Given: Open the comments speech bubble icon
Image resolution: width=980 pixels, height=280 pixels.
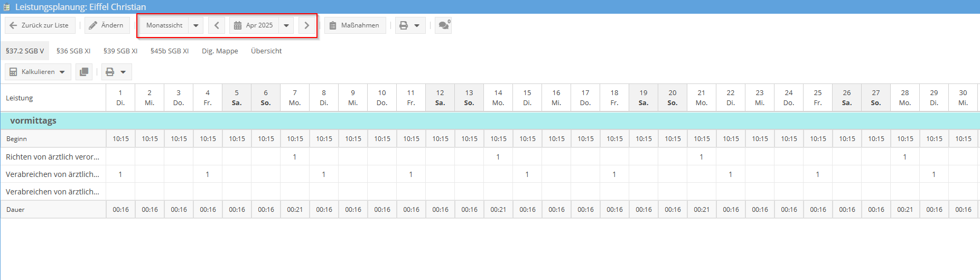Looking at the screenshot, I should click(443, 25).
